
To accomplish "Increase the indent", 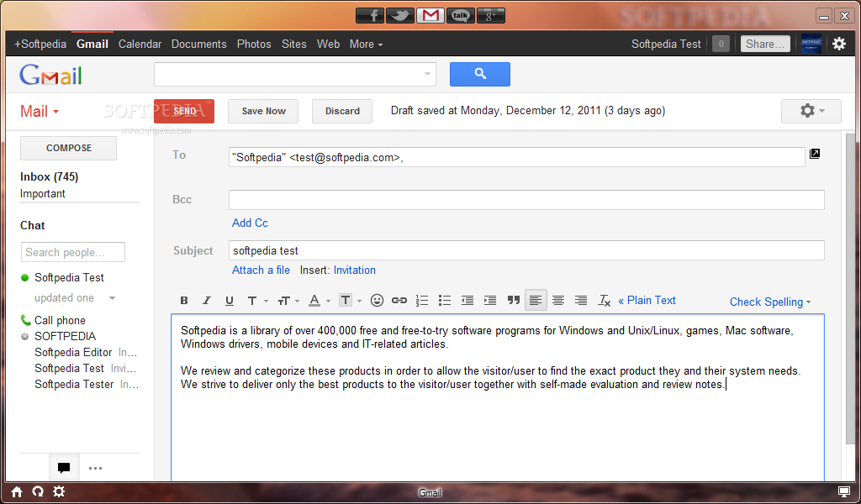I will pyautogui.click(x=490, y=300).
